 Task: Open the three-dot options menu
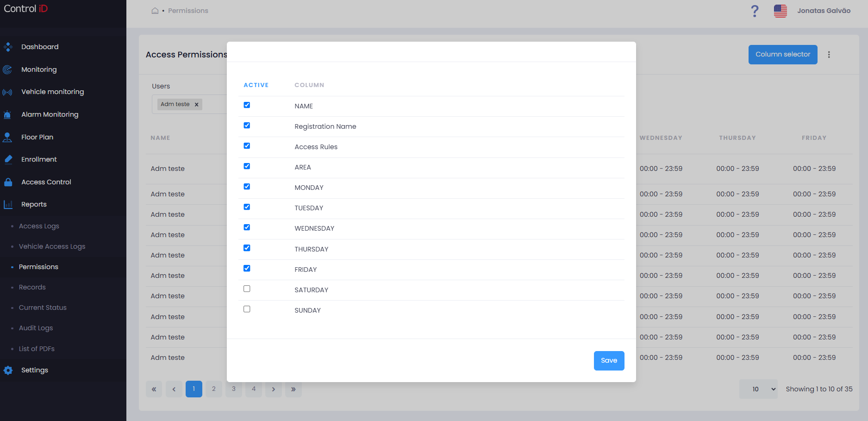pos(829,55)
